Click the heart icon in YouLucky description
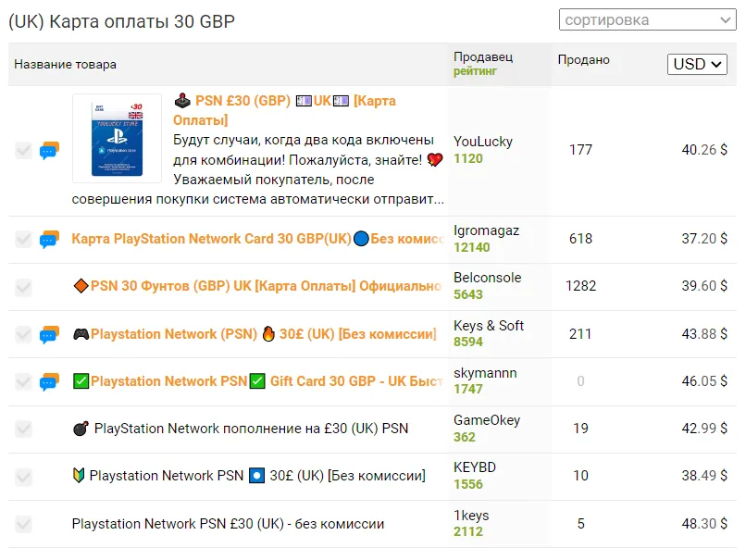Screen dimensions: 746x560 click(435, 160)
